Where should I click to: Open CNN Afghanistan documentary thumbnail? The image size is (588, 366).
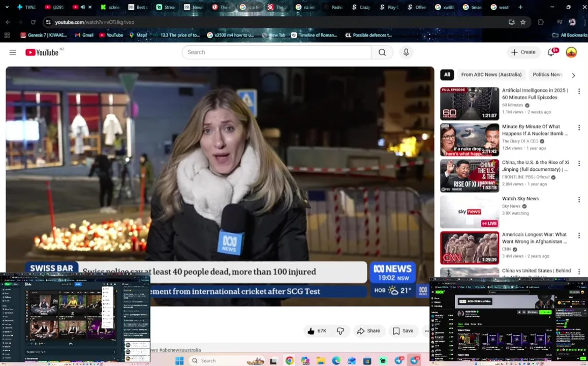[x=470, y=248]
